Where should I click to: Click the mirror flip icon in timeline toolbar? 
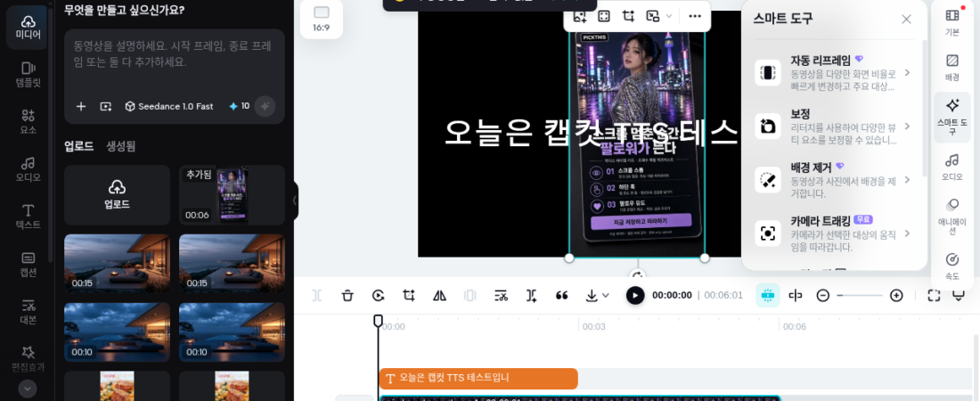[439, 295]
